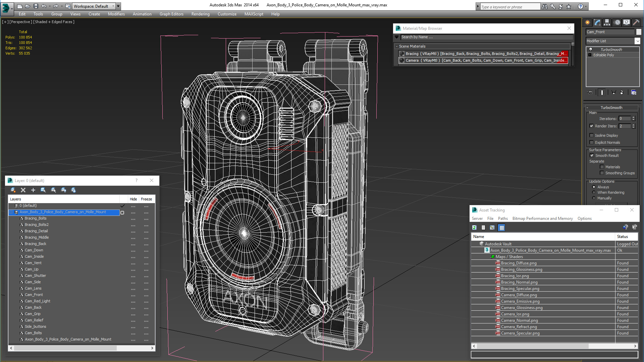Click the keyword search input field

coord(510,7)
